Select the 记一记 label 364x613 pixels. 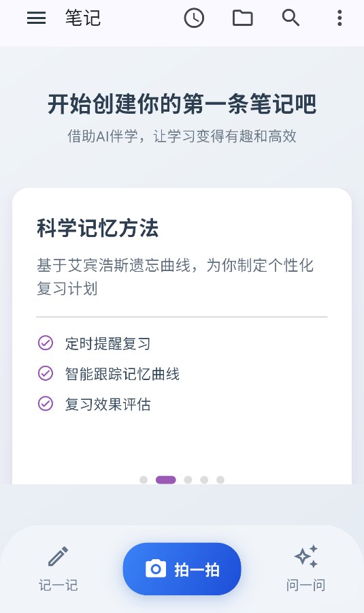tap(59, 585)
